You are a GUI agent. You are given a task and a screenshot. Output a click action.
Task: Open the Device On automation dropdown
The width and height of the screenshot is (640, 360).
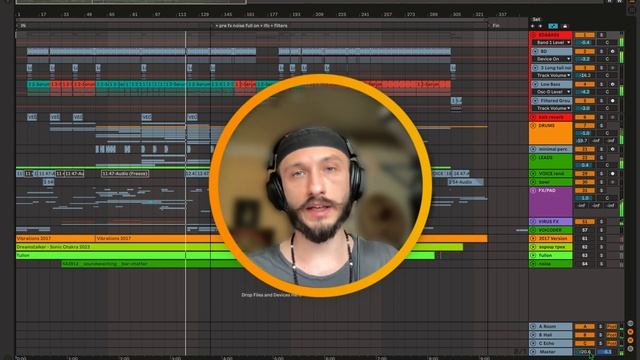point(551,59)
